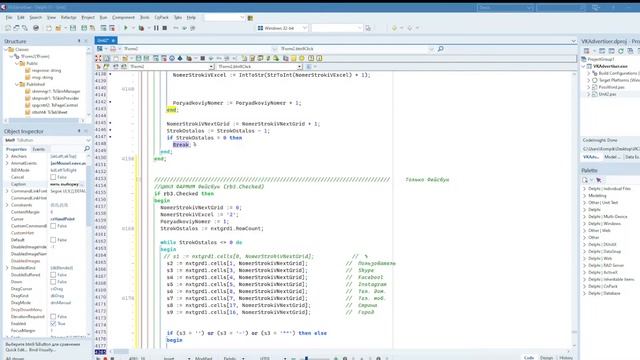This screenshot has height=360, width=640.
Task: Open the File menu
Action: pos(9,18)
